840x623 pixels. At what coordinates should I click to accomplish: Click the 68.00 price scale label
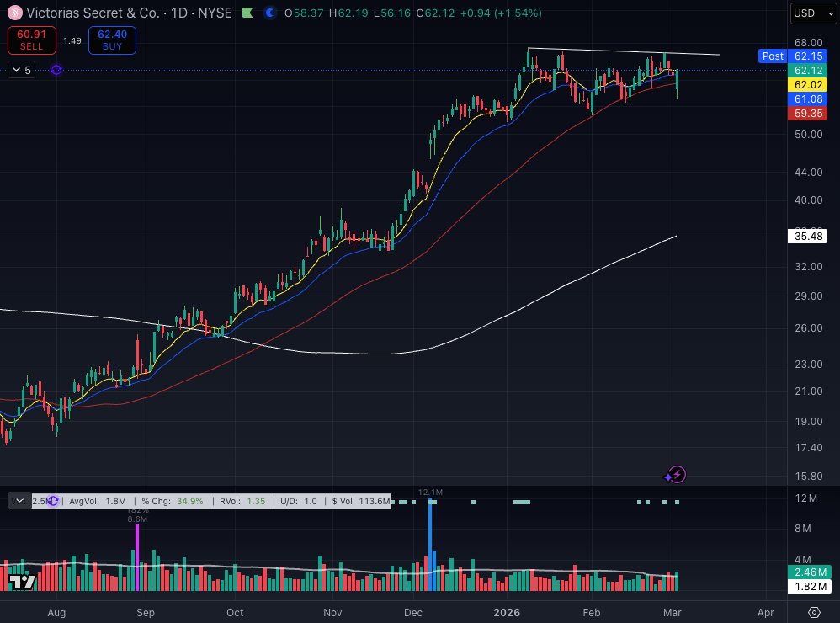tap(808, 42)
